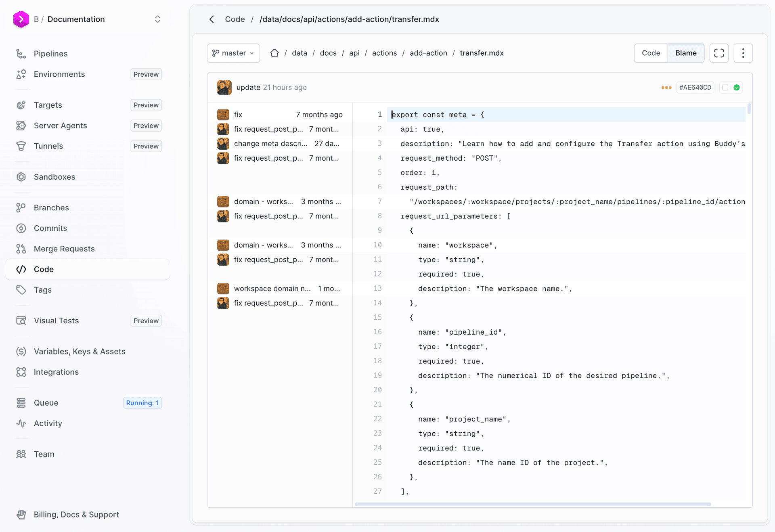
Task: Open Merge Requests menu label
Action: [x=64, y=249]
